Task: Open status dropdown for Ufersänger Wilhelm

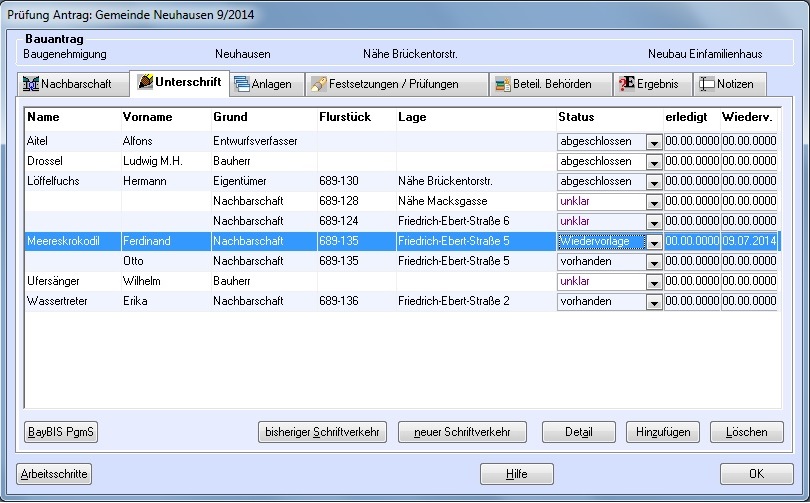Action: pyautogui.click(x=654, y=282)
